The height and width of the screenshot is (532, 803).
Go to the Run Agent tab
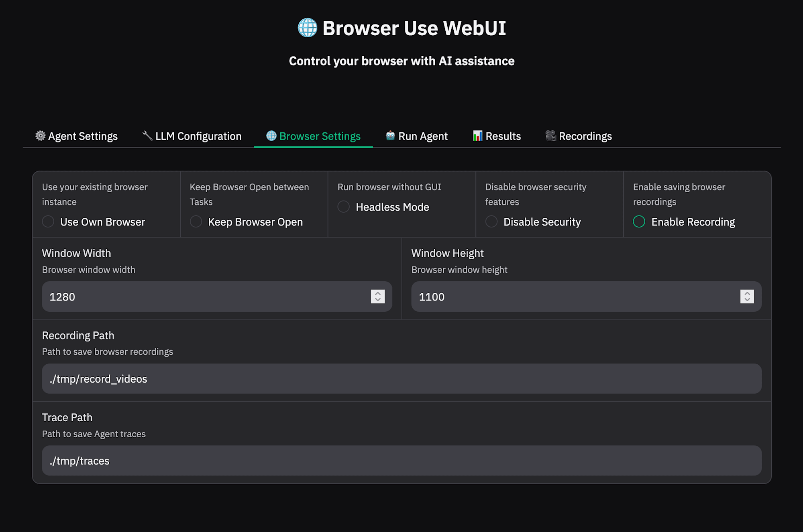pos(416,136)
